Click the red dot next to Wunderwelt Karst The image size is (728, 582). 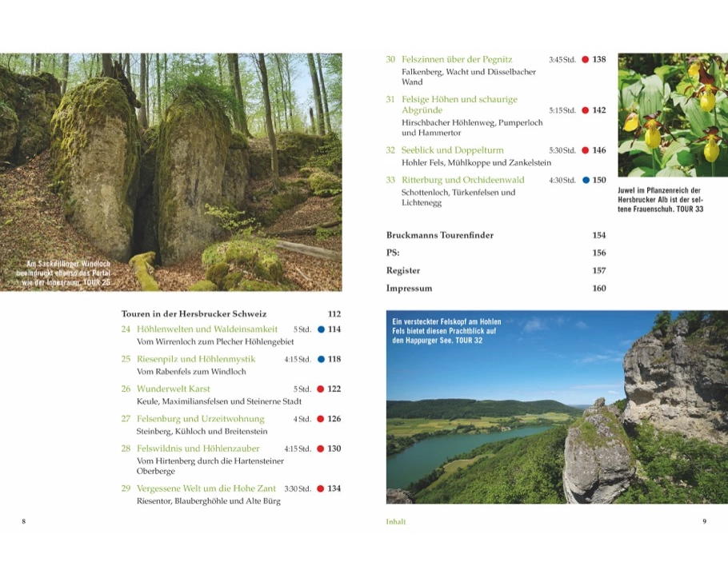click(321, 389)
